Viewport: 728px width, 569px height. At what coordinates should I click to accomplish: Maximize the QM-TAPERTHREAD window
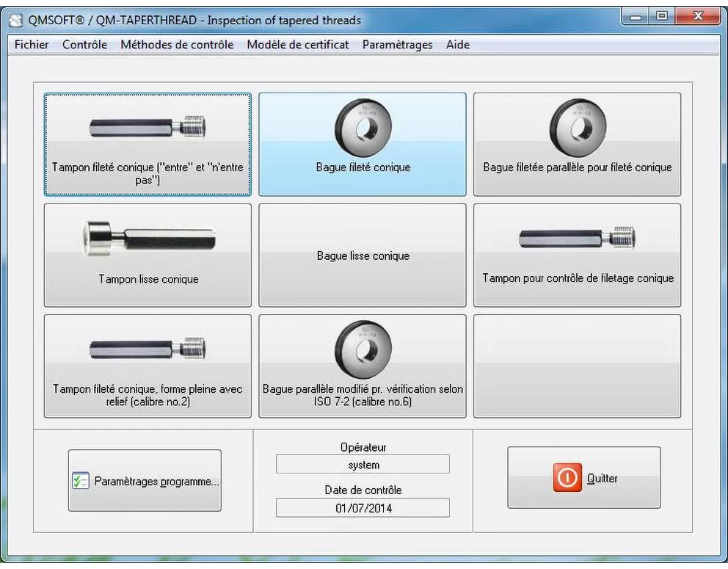pos(662,17)
